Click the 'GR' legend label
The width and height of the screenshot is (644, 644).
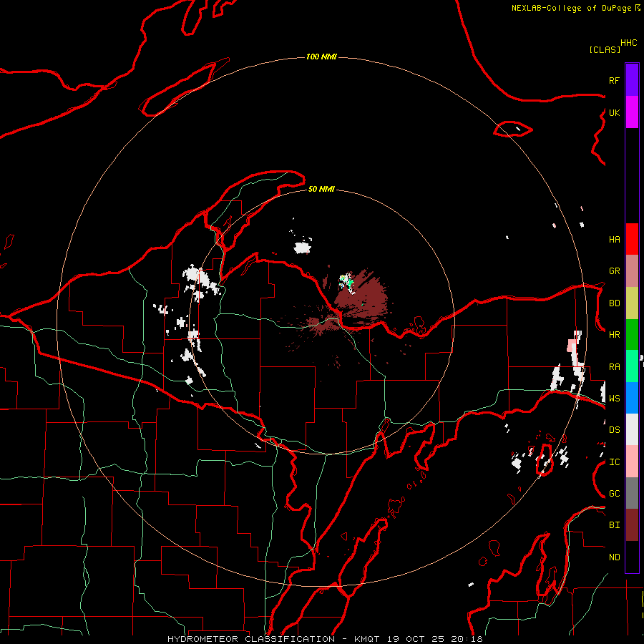pos(614,271)
